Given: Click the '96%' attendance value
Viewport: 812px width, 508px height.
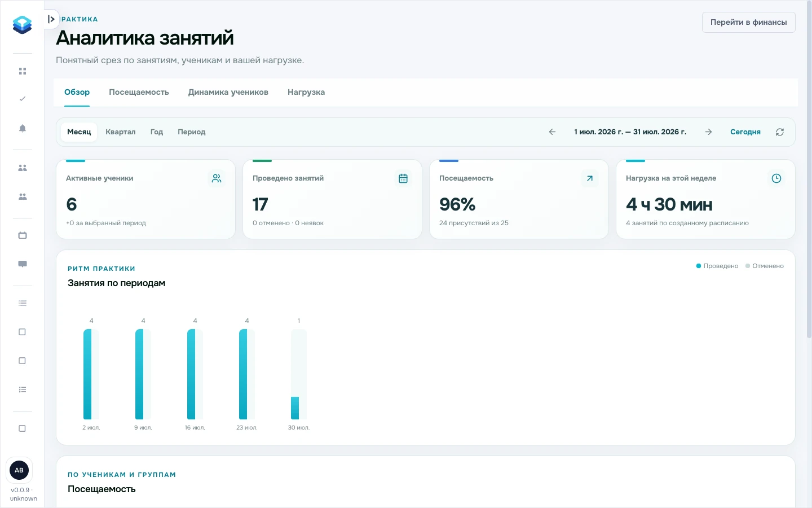Looking at the screenshot, I should pyautogui.click(x=457, y=204).
